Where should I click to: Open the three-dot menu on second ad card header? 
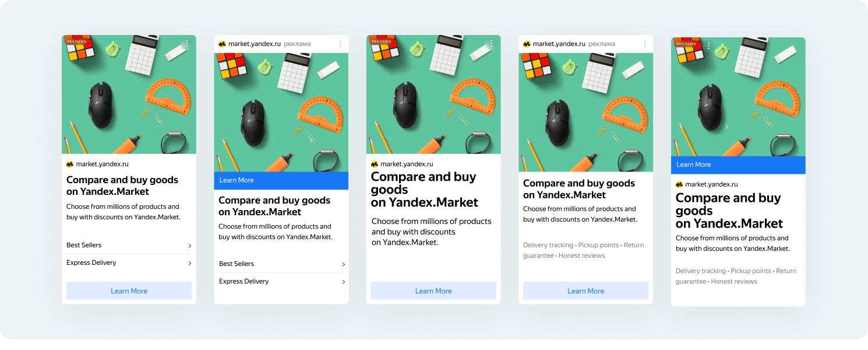click(x=340, y=44)
